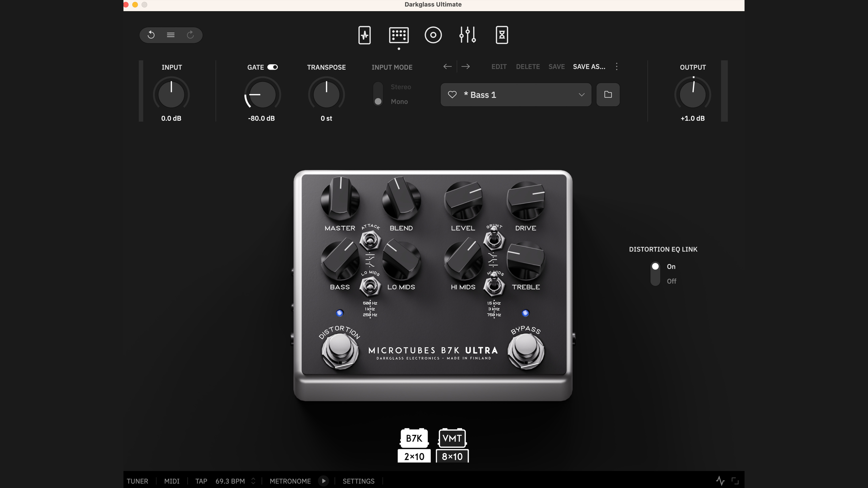Start the metronome play button
This screenshot has height=488, width=868.
pyautogui.click(x=323, y=481)
